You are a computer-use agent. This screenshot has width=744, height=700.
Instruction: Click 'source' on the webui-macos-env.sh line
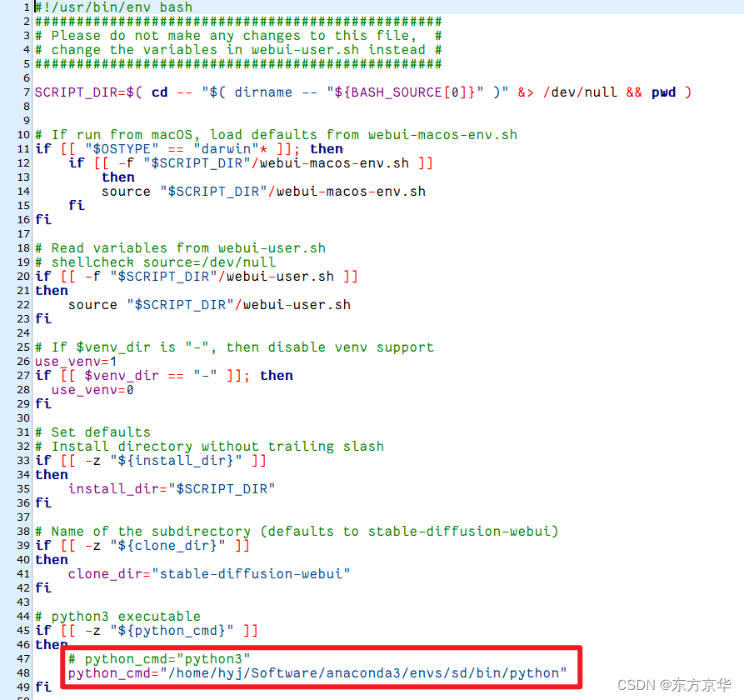[126, 192]
